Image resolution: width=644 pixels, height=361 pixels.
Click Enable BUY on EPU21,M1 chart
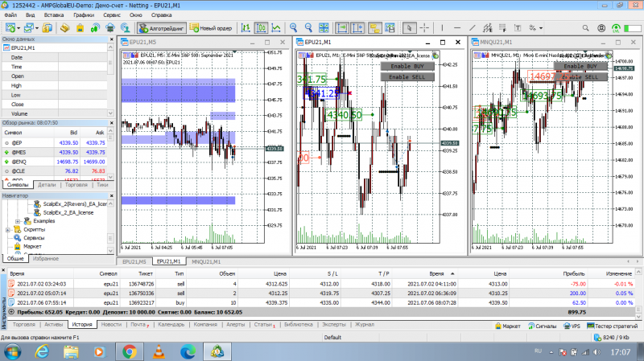point(407,66)
